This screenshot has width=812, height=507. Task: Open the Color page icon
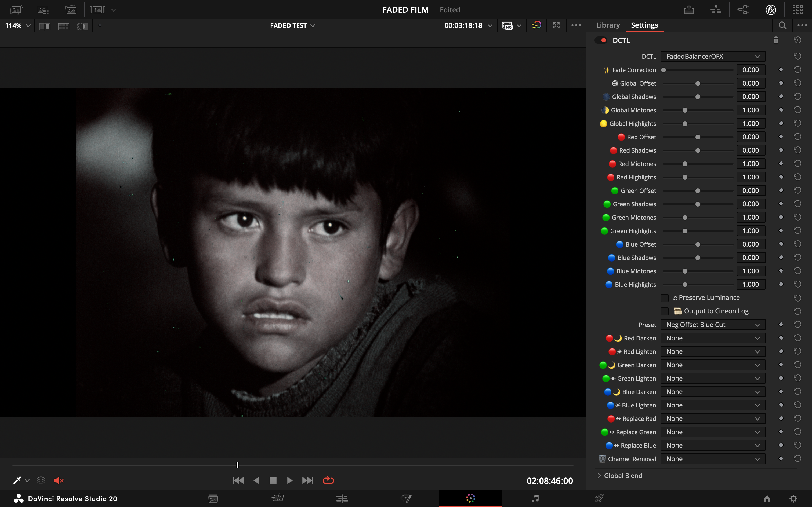click(x=470, y=498)
